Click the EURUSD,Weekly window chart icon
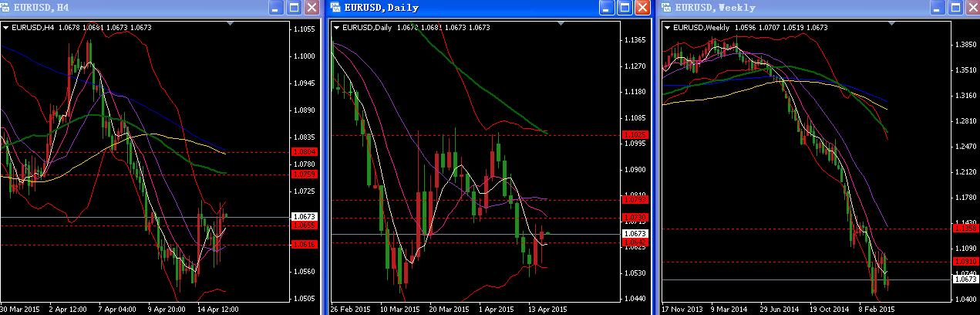 667,7
